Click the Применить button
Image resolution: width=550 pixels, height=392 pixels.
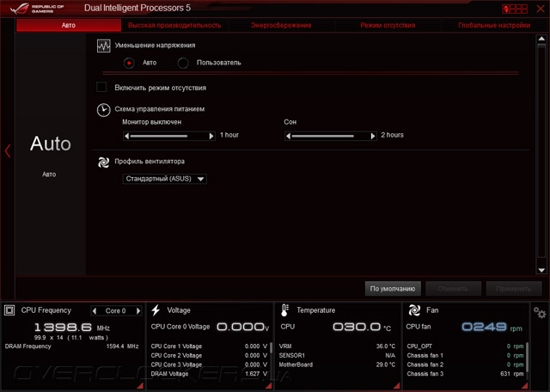pyautogui.click(x=514, y=289)
